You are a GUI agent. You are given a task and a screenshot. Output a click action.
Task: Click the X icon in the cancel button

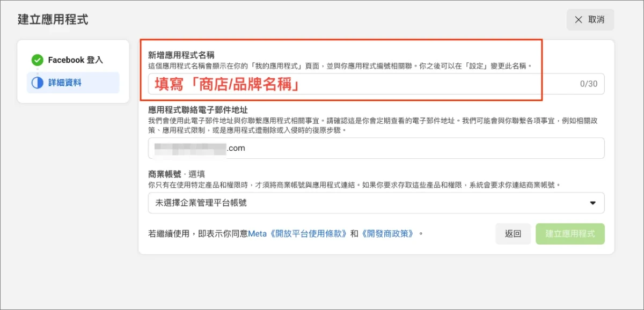pos(578,20)
